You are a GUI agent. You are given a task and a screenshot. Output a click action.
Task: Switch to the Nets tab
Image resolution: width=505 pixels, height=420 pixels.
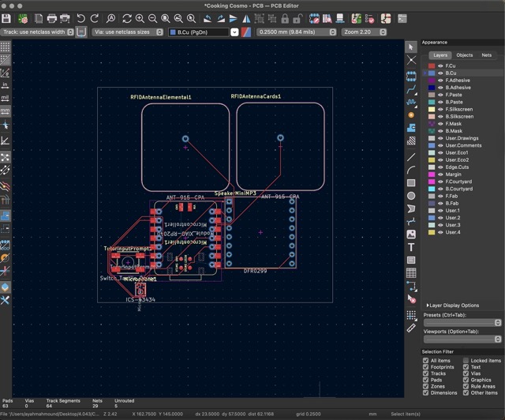coord(487,55)
